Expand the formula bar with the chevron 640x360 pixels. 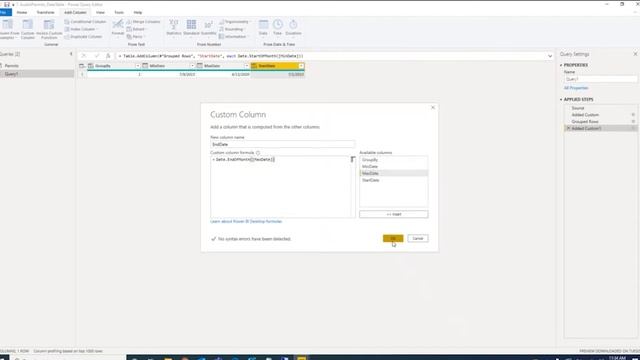[550, 56]
